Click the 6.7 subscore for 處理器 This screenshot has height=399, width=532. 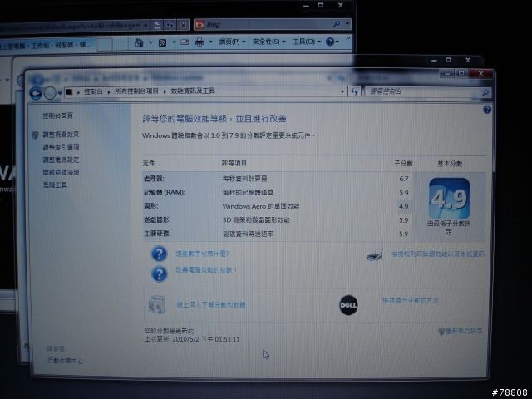(x=404, y=179)
